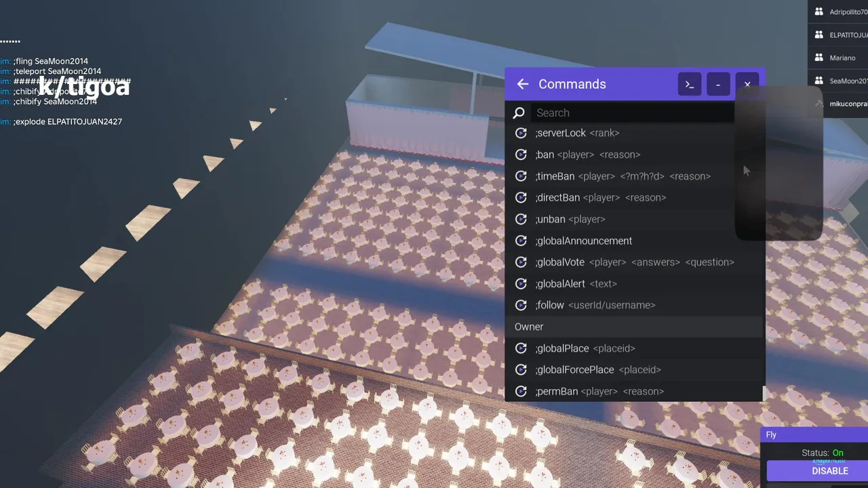
Task: Select ;globalPlace <placeid> text
Action: click(585, 348)
